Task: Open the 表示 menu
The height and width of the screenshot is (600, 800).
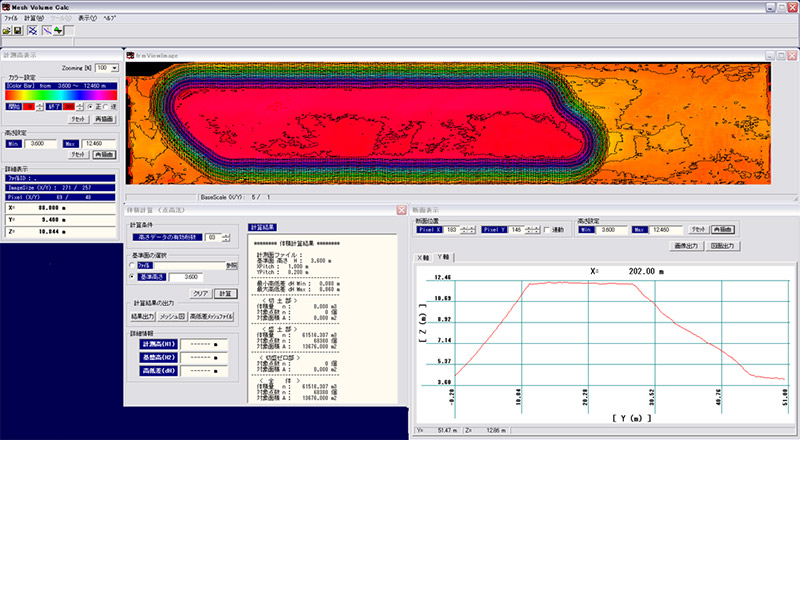Action: point(86,18)
